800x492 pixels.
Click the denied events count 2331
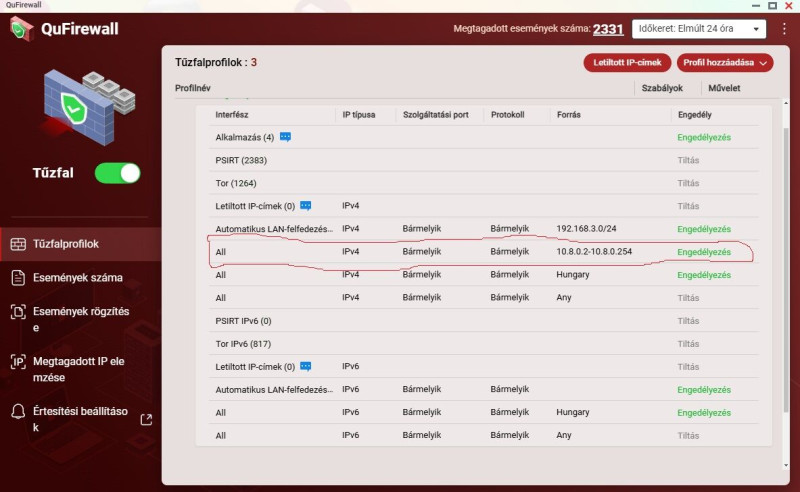(x=608, y=29)
